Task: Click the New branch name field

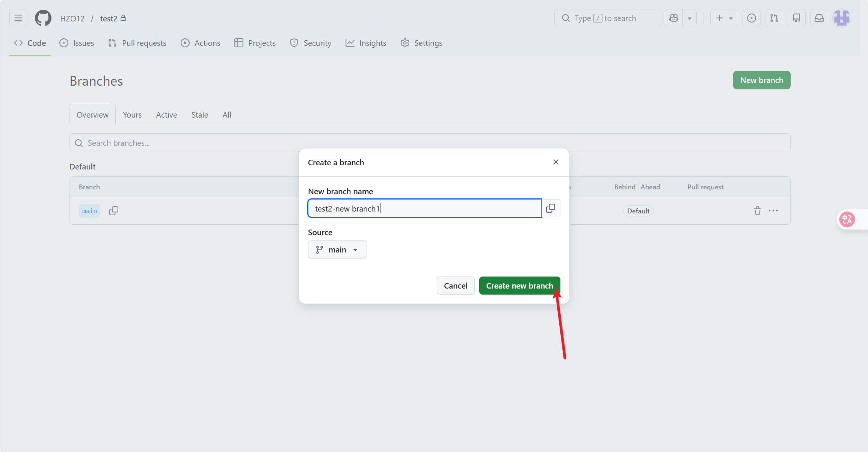Action: click(x=424, y=209)
